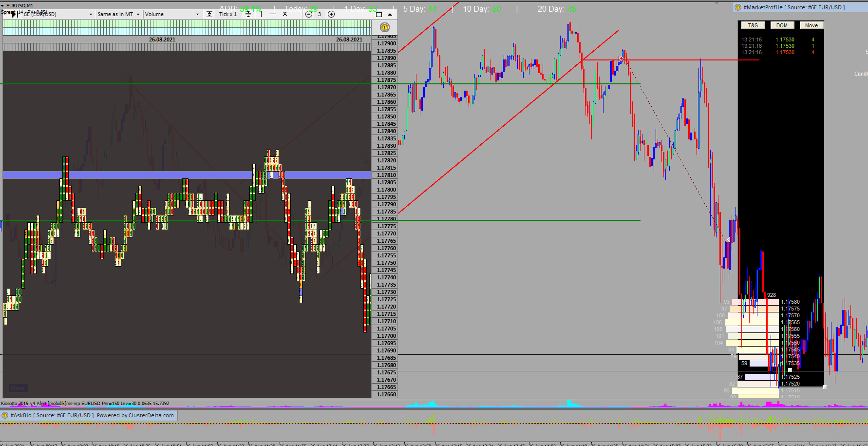Click the 928 volume label atop the profile
The width and height of the screenshot is (868, 446).
pyautogui.click(x=772, y=295)
